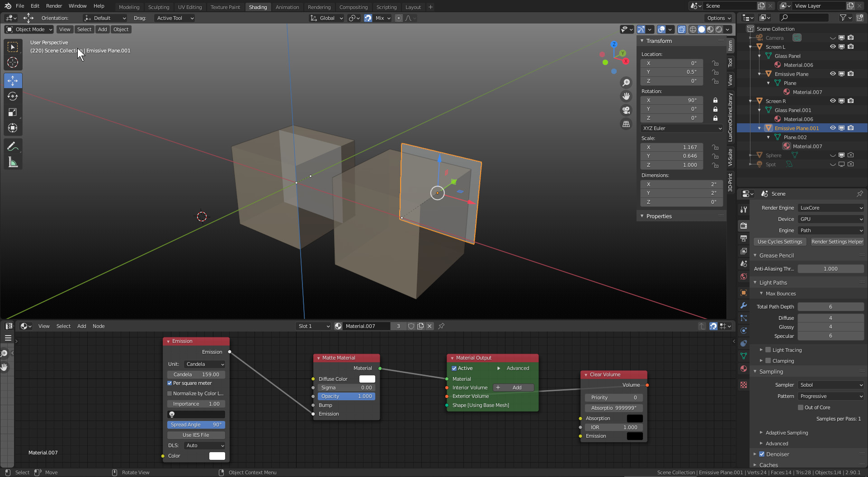Uncheck the Denoiser checkbox

[762, 454]
